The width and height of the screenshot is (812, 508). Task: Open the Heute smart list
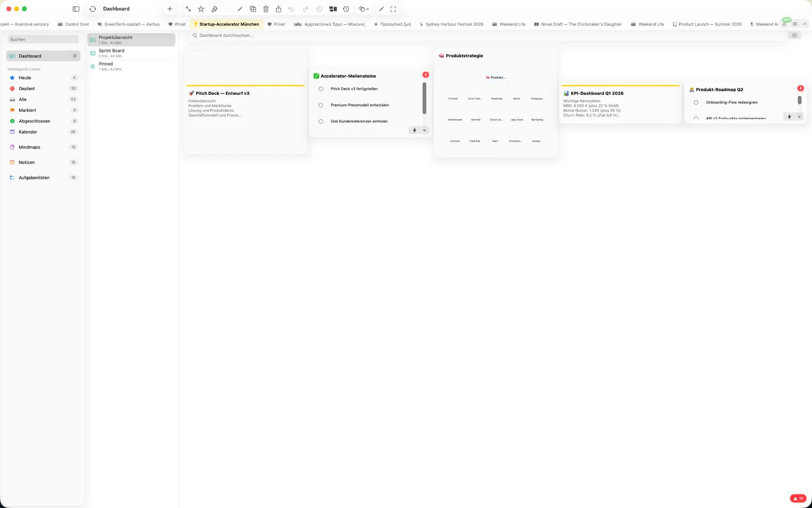click(x=43, y=78)
